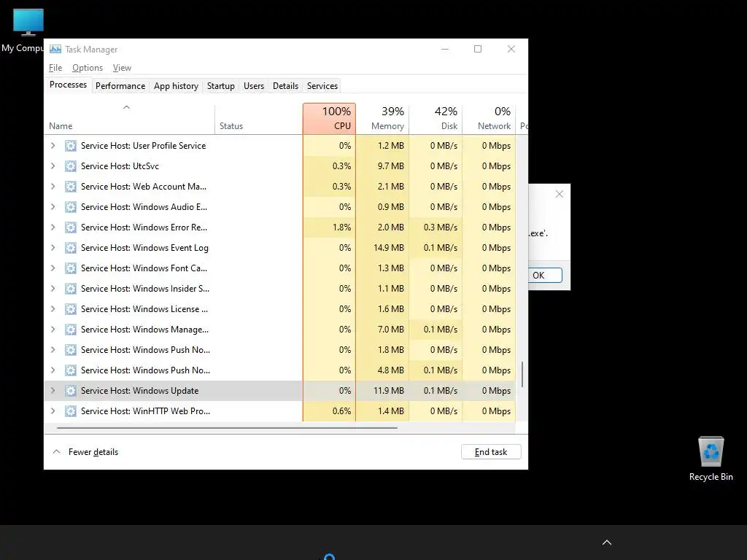Switch to the Performance tab
747x560 pixels.
[x=120, y=86]
